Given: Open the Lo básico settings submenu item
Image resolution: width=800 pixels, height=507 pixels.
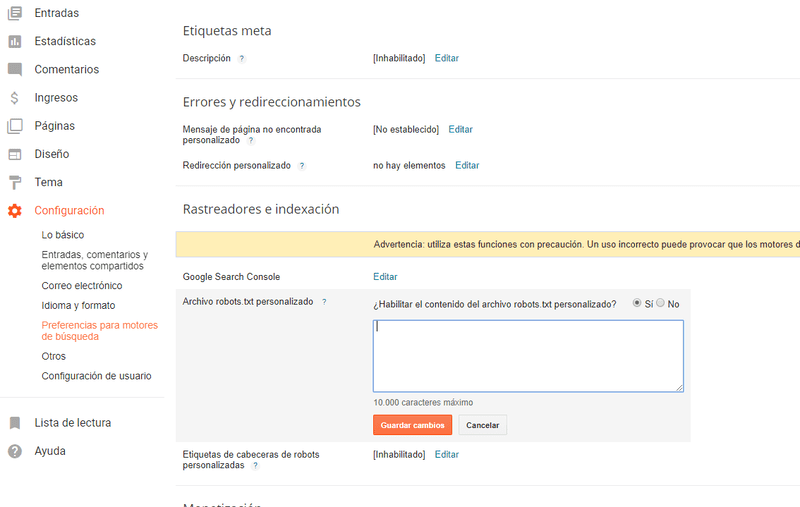Looking at the screenshot, I should (x=63, y=235).
